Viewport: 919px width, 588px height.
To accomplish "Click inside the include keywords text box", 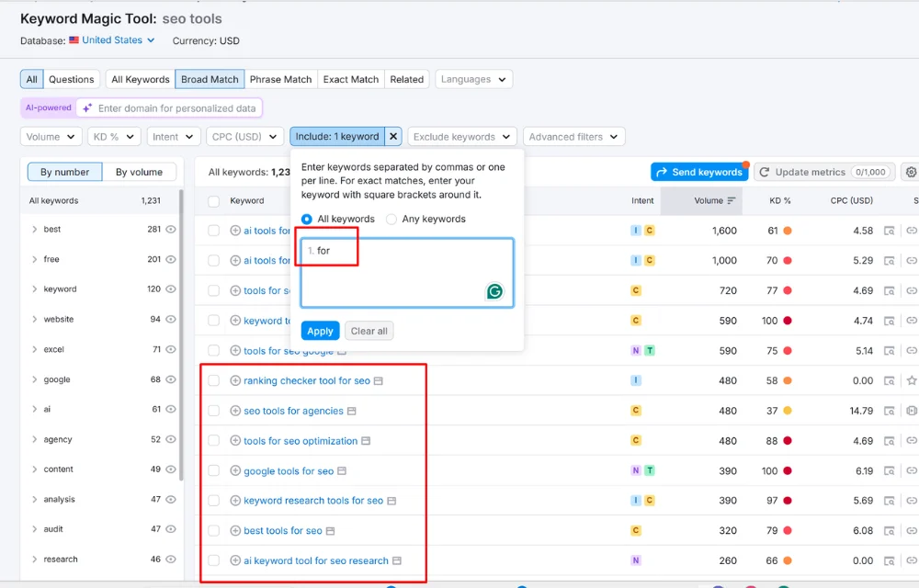I will click(404, 271).
